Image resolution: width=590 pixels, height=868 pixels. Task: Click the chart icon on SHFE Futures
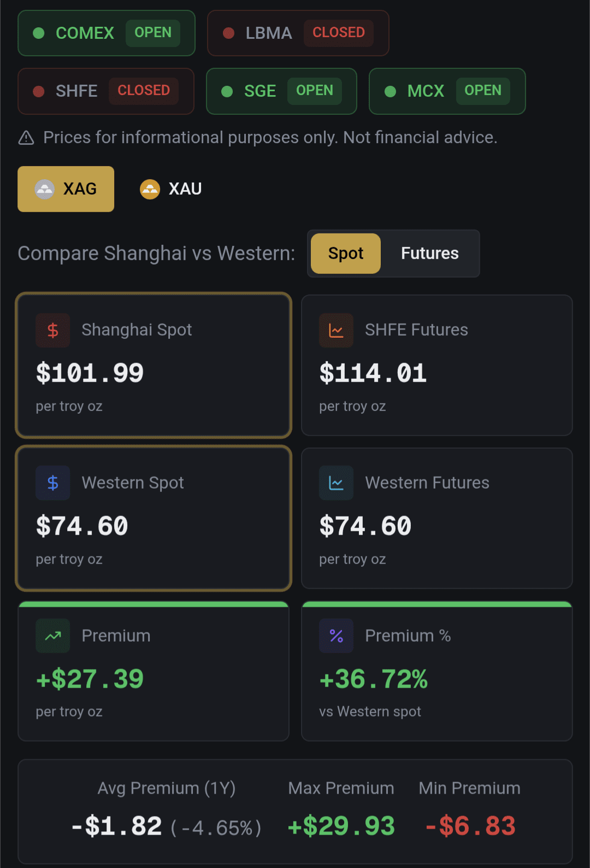[x=336, y=330]
